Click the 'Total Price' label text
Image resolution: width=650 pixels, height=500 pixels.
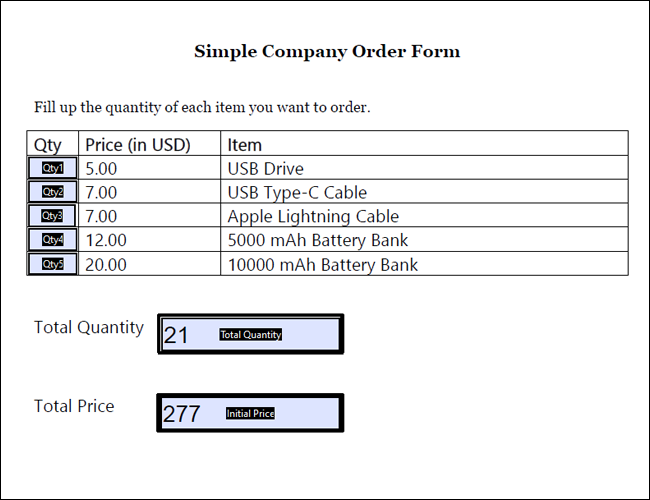coord(74,406)
